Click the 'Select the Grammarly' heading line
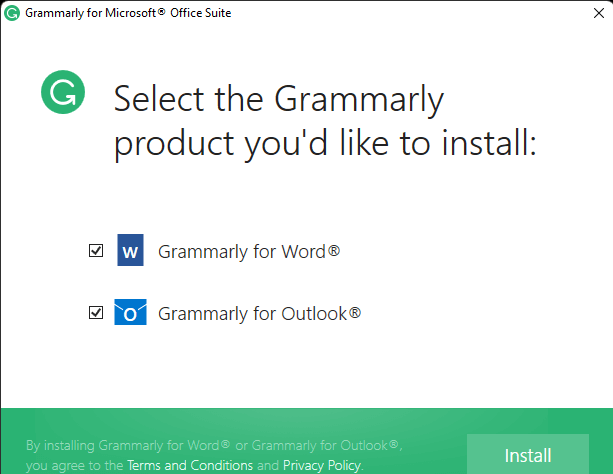This screenshot has height=474, width=613. (x=278, y=99)
